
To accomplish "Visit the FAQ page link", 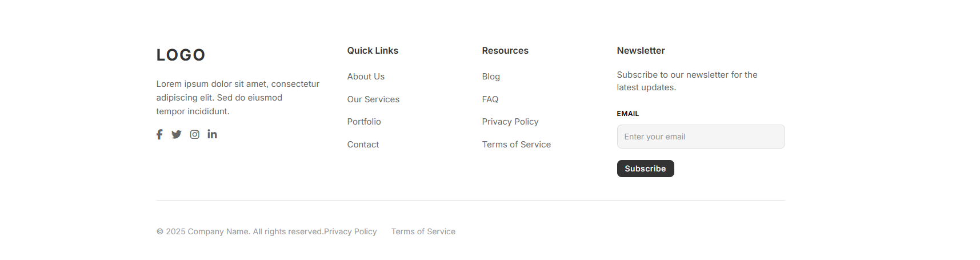I will pyautogui.click(x=490, y=99).
